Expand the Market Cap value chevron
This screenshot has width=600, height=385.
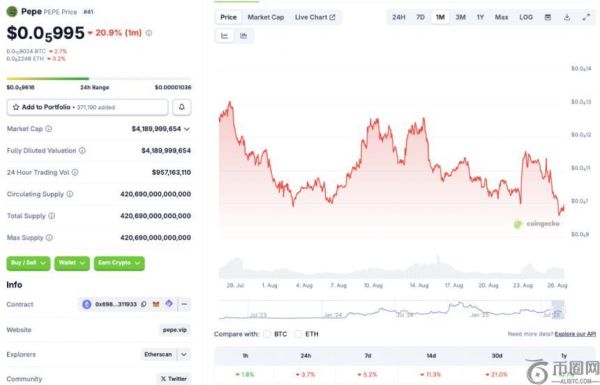(187, 129)
